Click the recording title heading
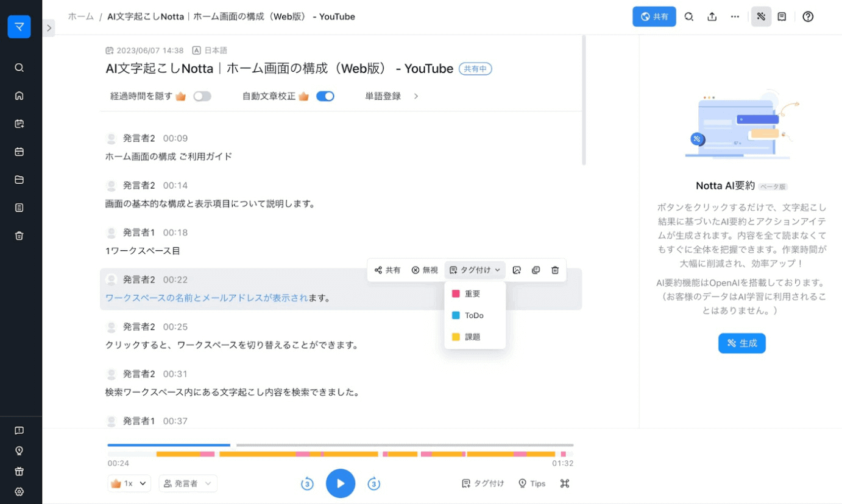842x504 pixels. pyautogui.click(x=280, y=69)
